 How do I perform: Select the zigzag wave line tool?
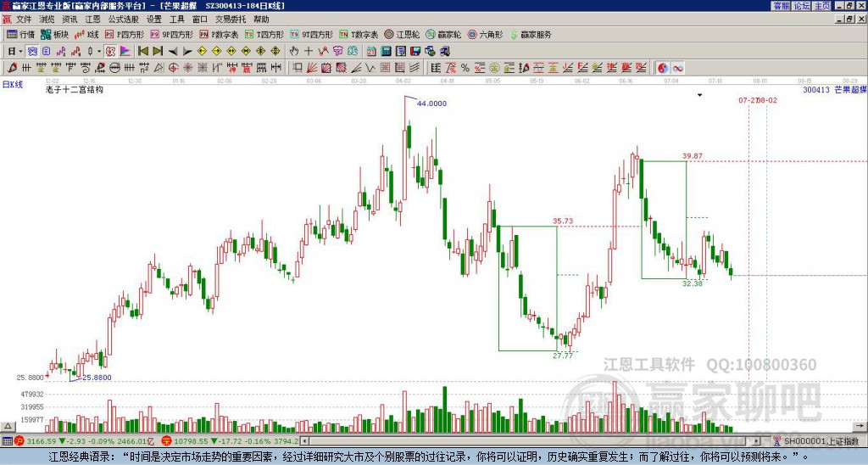370,68
